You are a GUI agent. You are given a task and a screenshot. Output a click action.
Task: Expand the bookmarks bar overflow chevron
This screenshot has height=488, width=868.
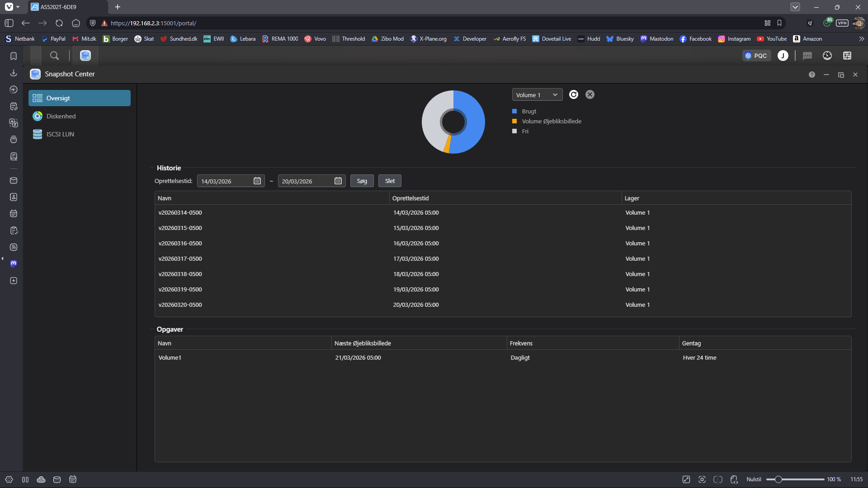click(861, 39)
